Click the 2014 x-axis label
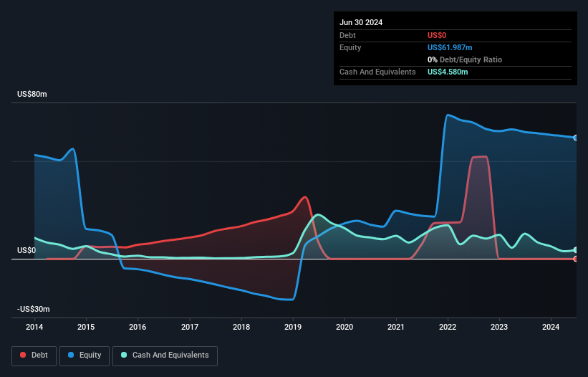The image size is (588, 377). click(34, 327)
